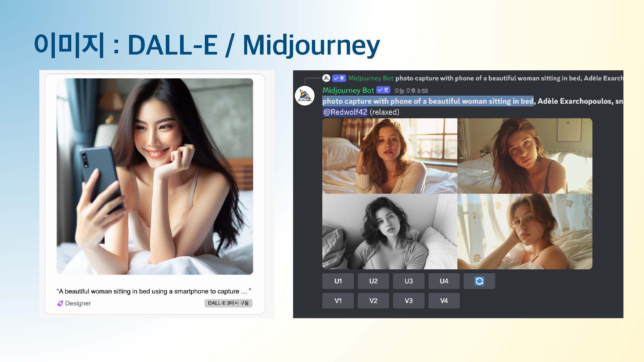Open the top-left Midjourney grid image
This screenshot has height=362, width=644.
tap(390, 156)
